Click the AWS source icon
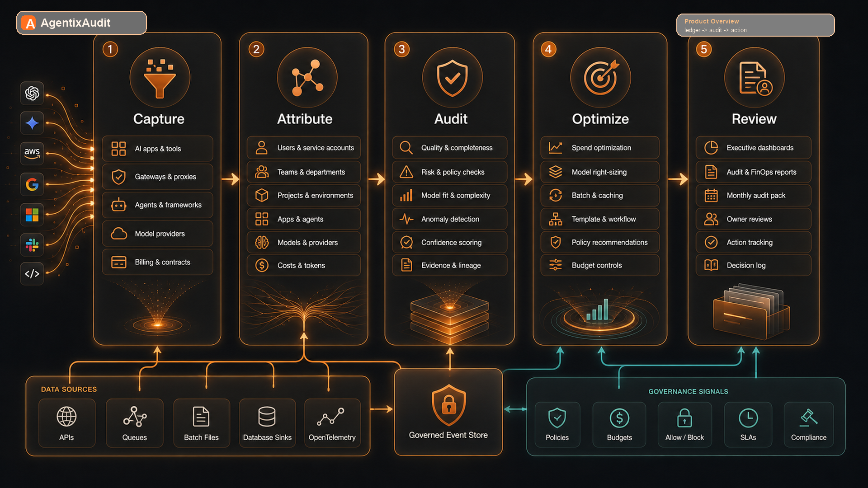The image size is (868, 488). click(x=32, y=154)
